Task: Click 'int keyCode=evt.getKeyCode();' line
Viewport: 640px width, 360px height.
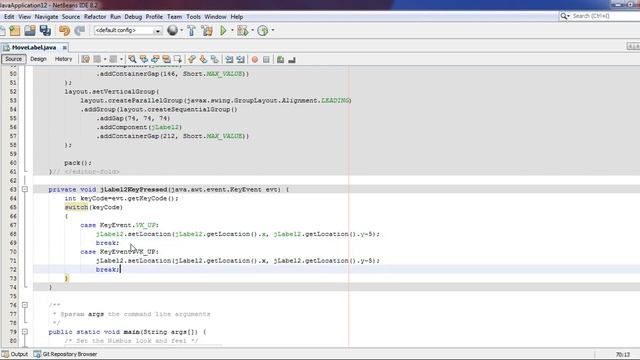Action: tap(121, 198)
